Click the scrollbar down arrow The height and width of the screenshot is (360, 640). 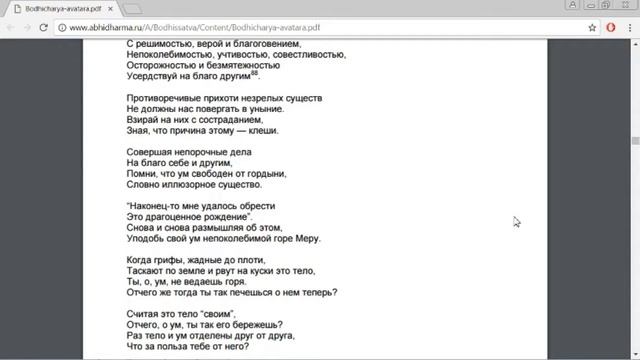(635, 355)
